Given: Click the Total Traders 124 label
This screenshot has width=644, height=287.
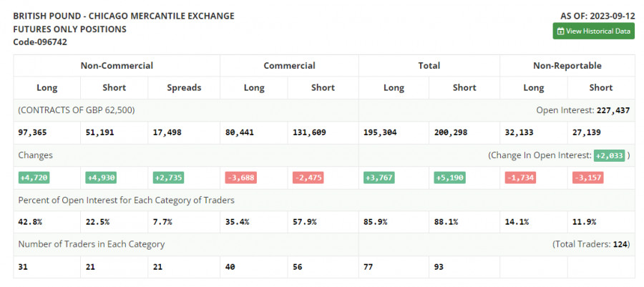Looking at the screenshot, I should click(x=591, y=244).
